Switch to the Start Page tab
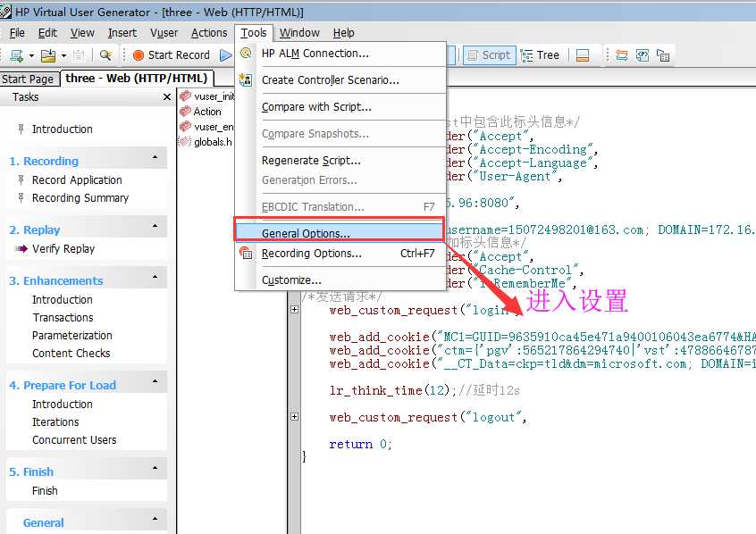 [x=28, y=79]
